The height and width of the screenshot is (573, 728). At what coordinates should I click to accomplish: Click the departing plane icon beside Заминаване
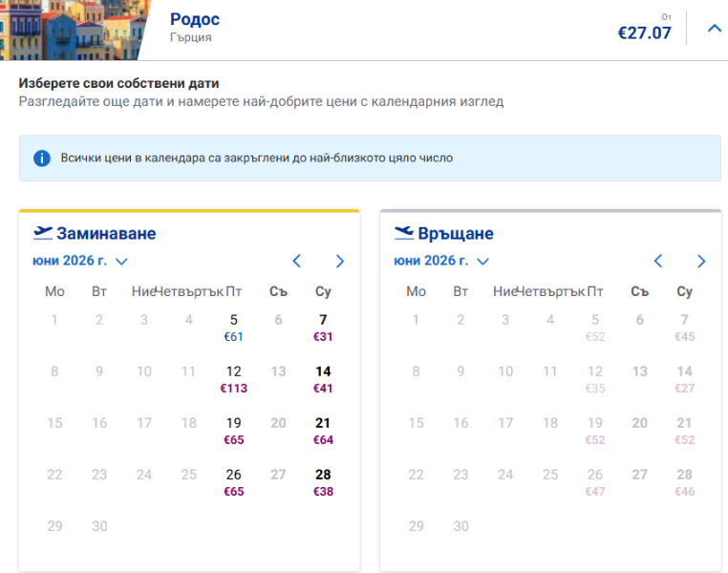click(x=43, y=233)
